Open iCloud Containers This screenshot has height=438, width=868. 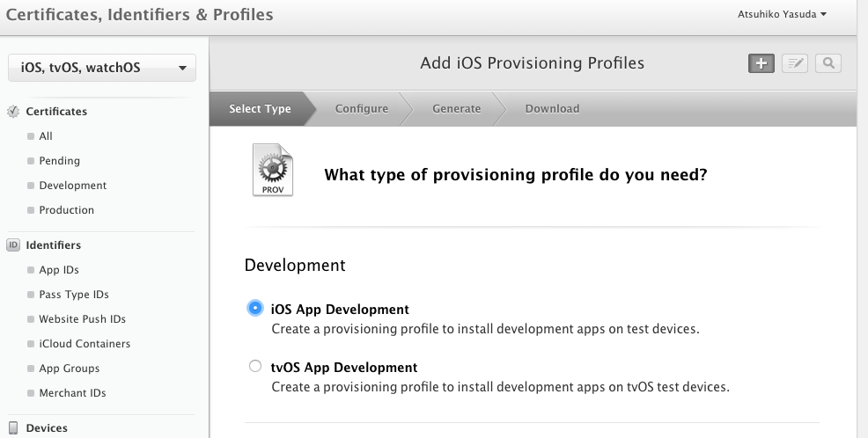(x=85, y=344)
